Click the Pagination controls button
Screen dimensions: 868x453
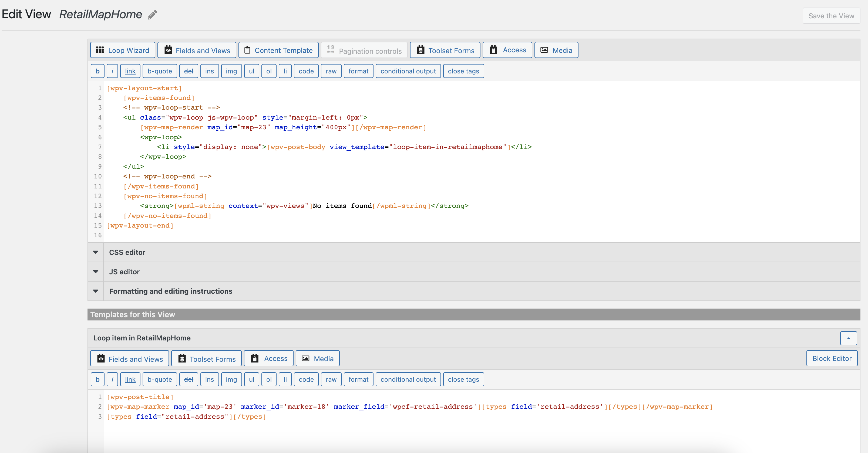[x=364, y=50]
